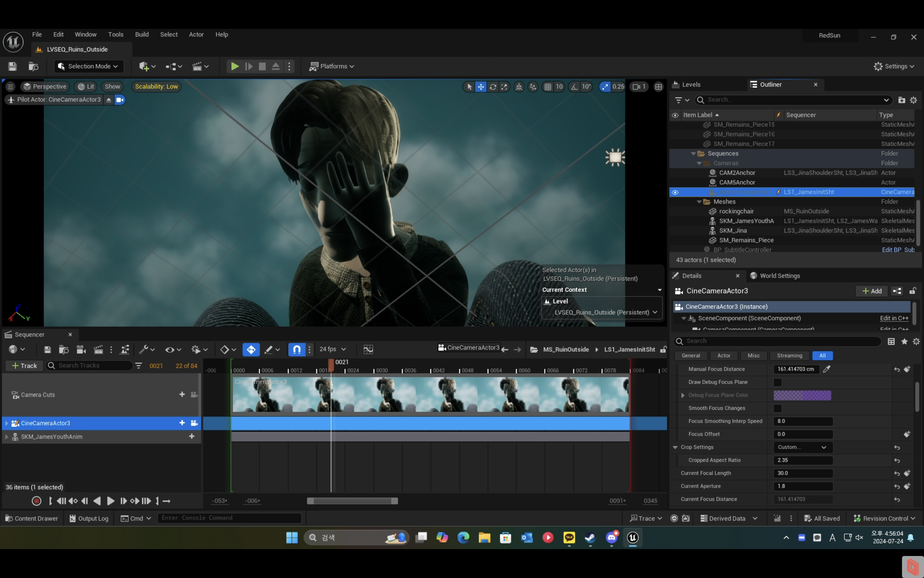The height and width of the screenshot is (578, 924).
Task: Click the Show button in viewport
Action: point(112,87)
